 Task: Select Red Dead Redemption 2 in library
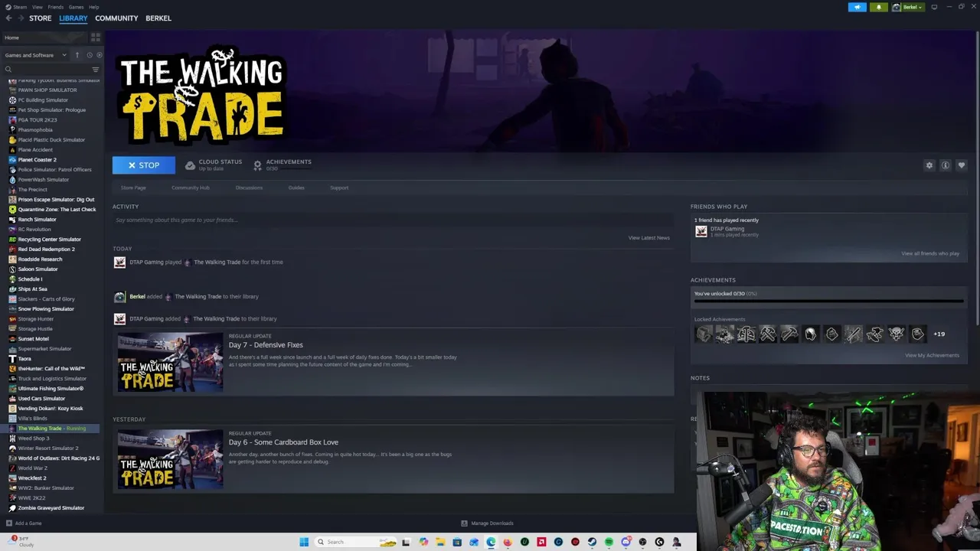(x=46, y=249)
